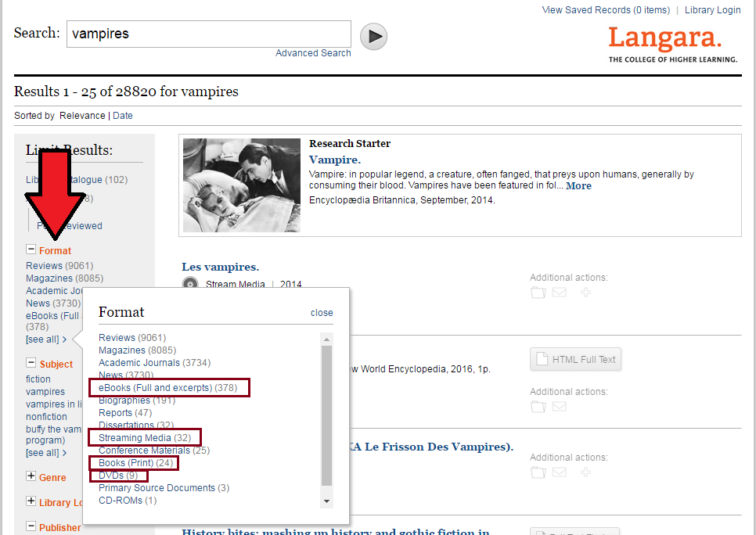This screenshot has width=756, height=535.
Task: Click the Stream Media disc icon for Les vampires
Action: point(190,283)
